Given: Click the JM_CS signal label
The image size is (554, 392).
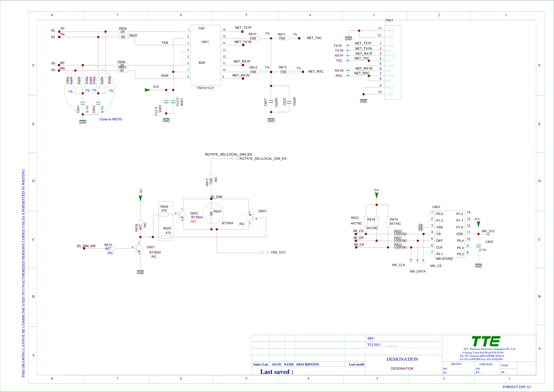Looking at the screenshot, I should click(358, 231).
